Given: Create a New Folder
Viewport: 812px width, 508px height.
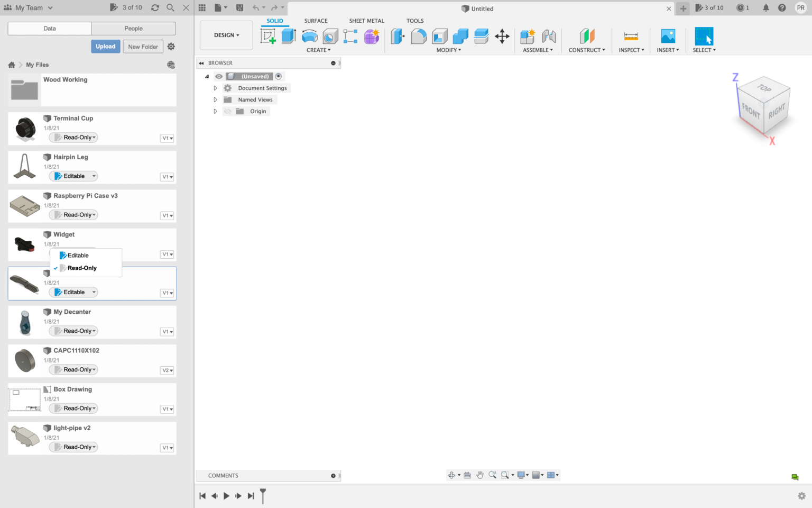Looking at the screenshot, I should click(143, 46).
